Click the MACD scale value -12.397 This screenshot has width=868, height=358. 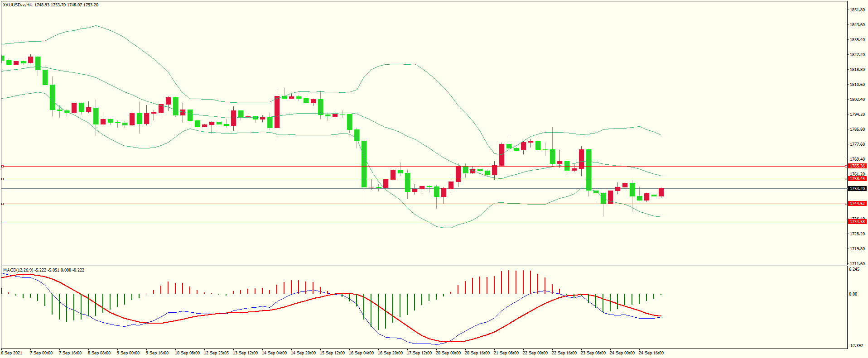point(856,345)
